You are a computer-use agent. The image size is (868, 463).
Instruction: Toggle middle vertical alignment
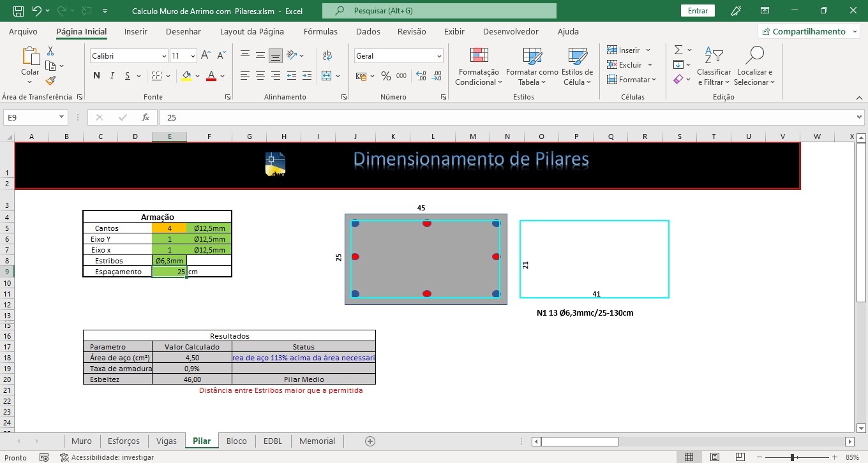260,55
